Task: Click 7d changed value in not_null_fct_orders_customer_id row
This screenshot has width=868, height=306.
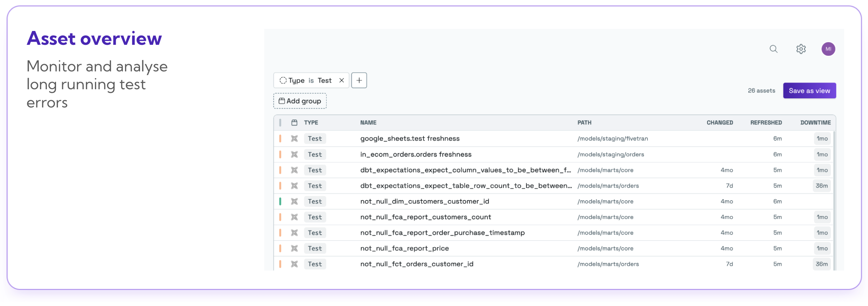Action: 729,264
